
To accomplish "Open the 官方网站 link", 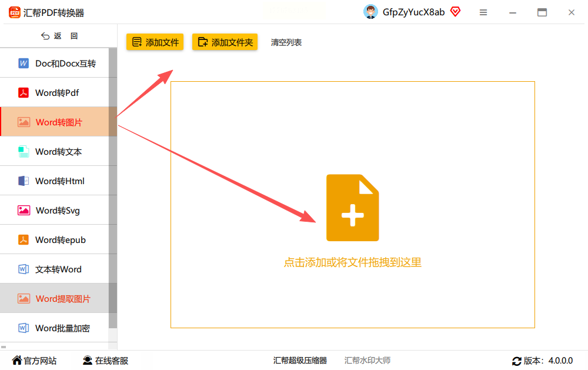I will coord(34,361).
